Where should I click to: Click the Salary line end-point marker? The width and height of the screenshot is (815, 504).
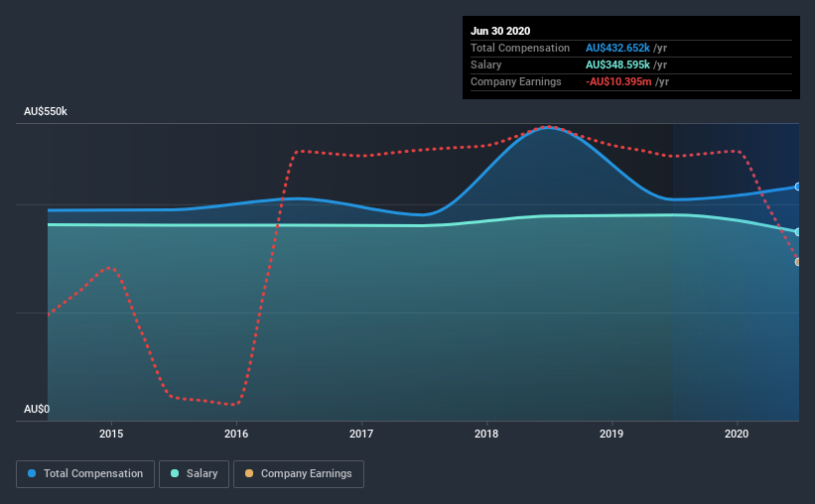(x=798, y=232)
